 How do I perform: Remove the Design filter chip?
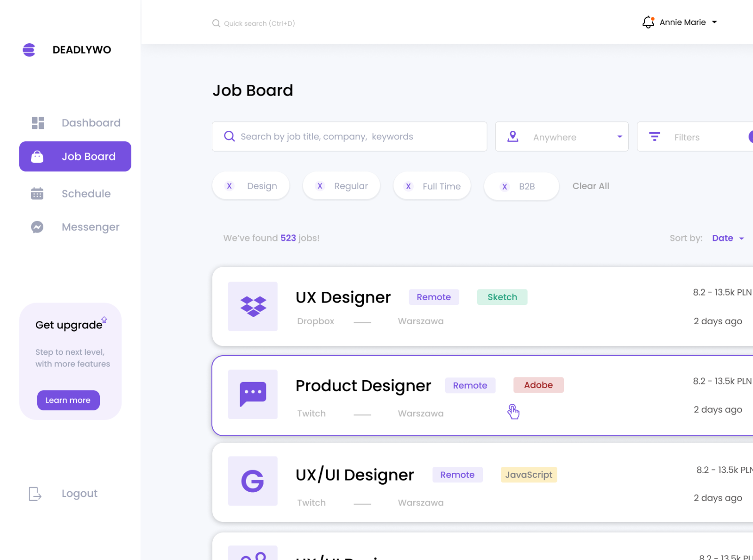229,186
